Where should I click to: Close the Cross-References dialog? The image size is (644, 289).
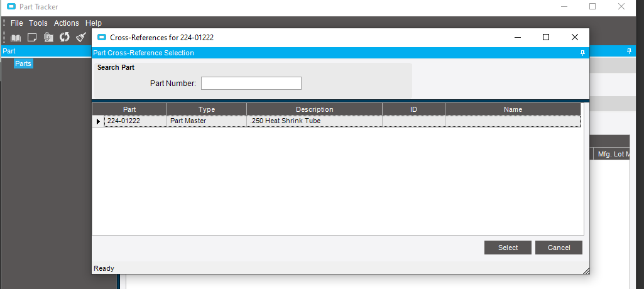pos(575,37)
